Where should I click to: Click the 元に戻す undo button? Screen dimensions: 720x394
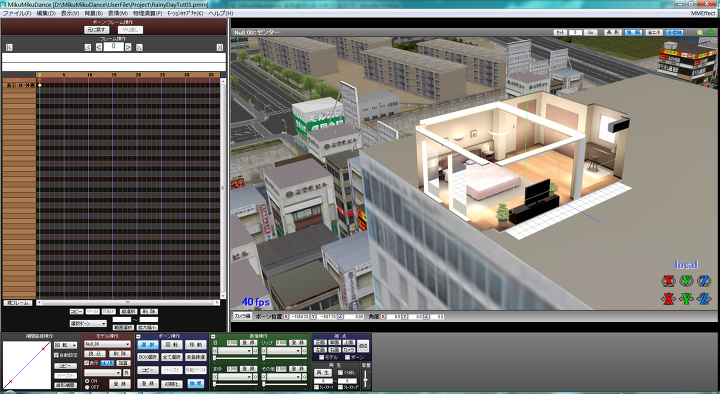[96, 30]
